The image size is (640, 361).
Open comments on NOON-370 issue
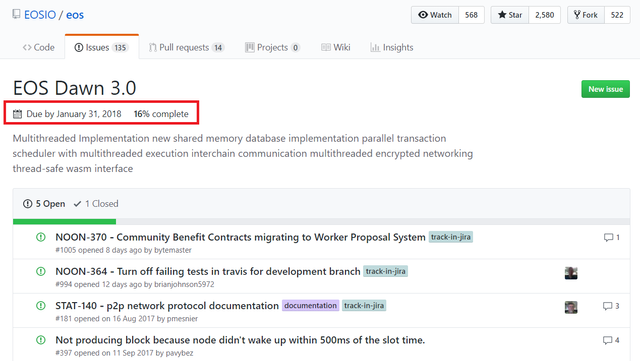[612, 237]
